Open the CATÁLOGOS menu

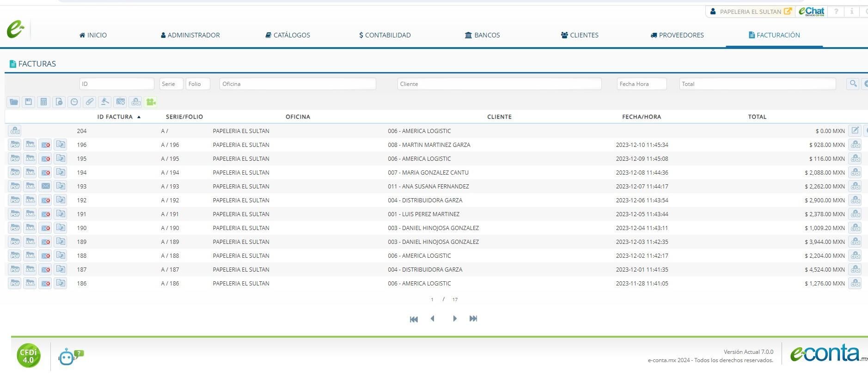(x=287, y=35)
